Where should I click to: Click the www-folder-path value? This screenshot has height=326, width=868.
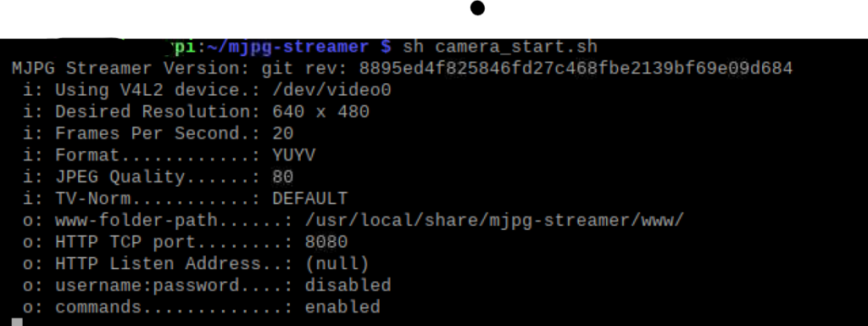tap(494, 220)
